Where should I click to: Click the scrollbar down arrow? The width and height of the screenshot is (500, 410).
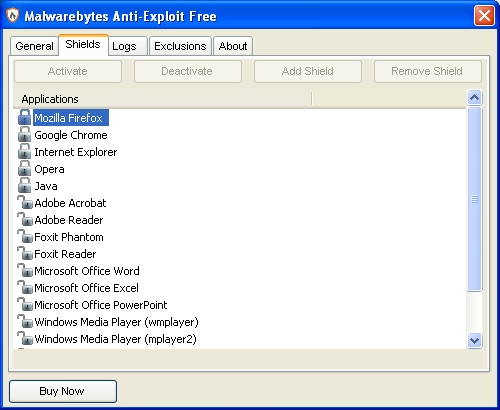click(x=474, y=341)
